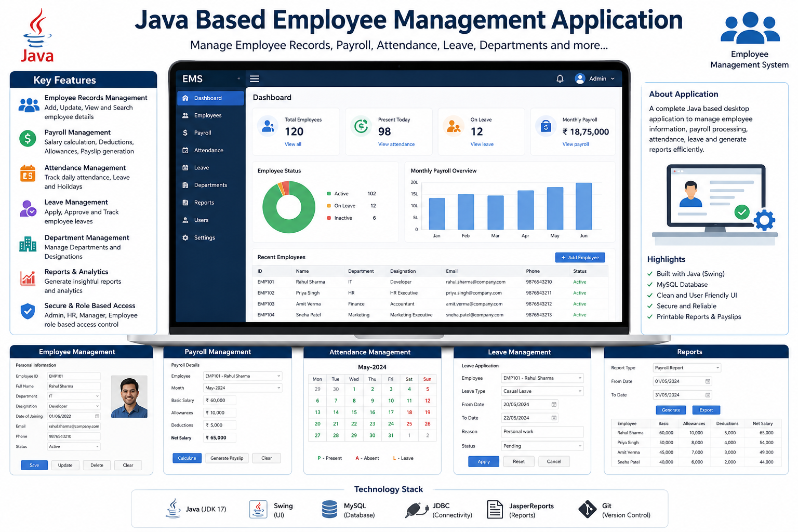Select day 15 in the May-2024 calendar
The width and height of the screenshot is (798, 532).
point(354,412)
